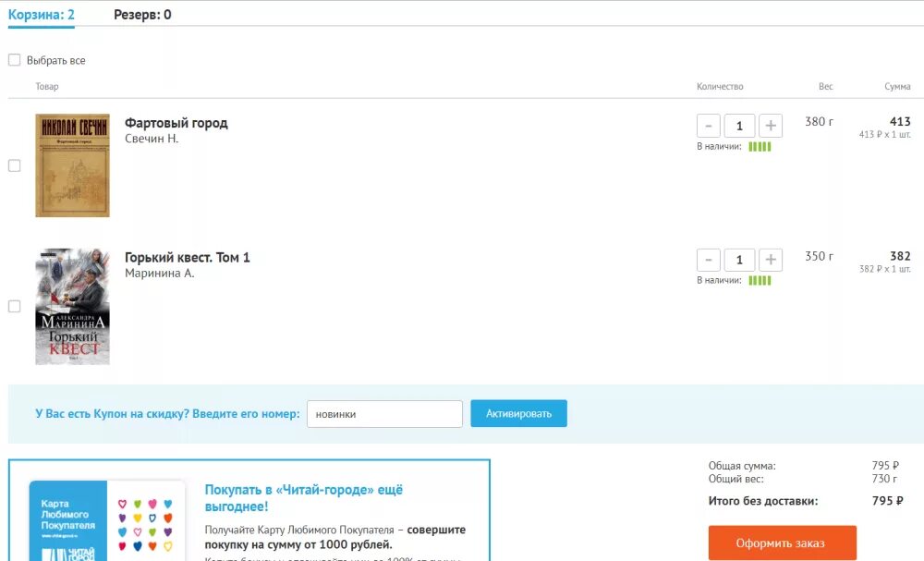Open the Корзина: 2 tab
The height and width of the screenshot is (561, 924).
(42, 15)
